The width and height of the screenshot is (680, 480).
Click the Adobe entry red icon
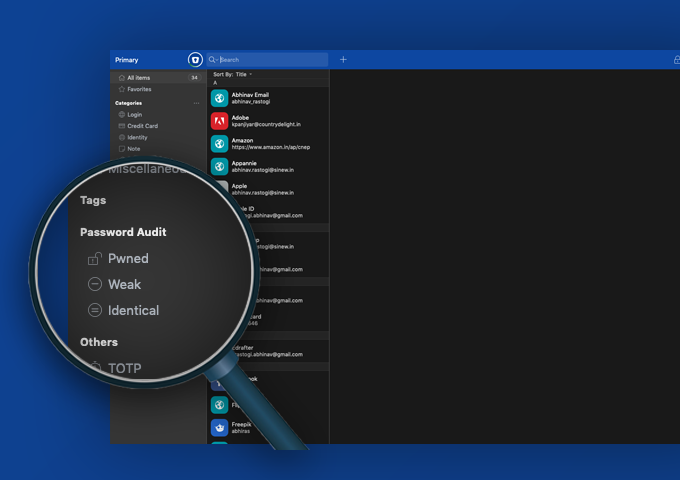(219, 121)
